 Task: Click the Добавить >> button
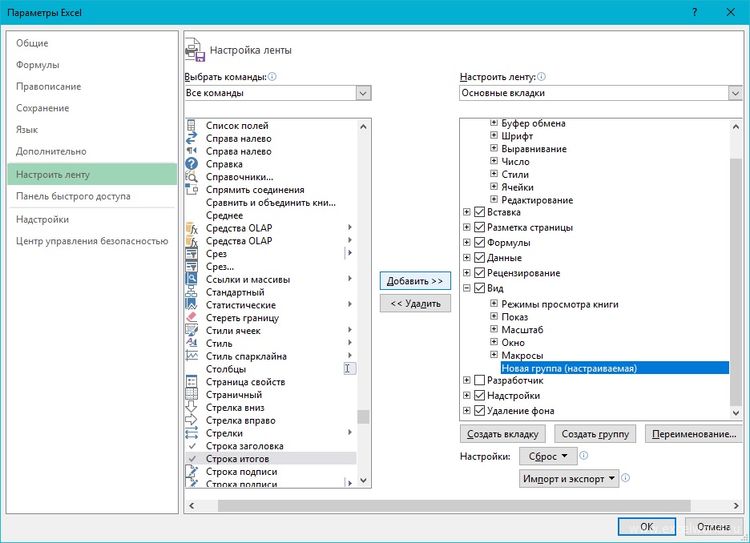[415, 281]
